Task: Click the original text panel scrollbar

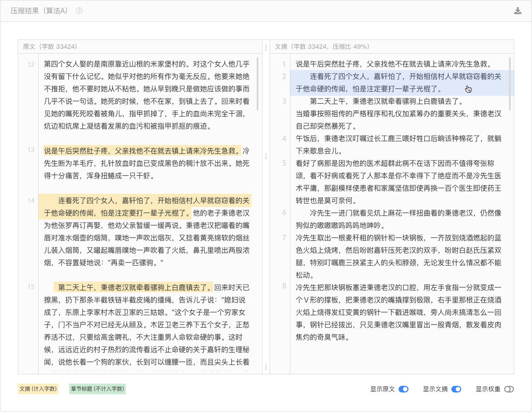Action: (258, 84)
